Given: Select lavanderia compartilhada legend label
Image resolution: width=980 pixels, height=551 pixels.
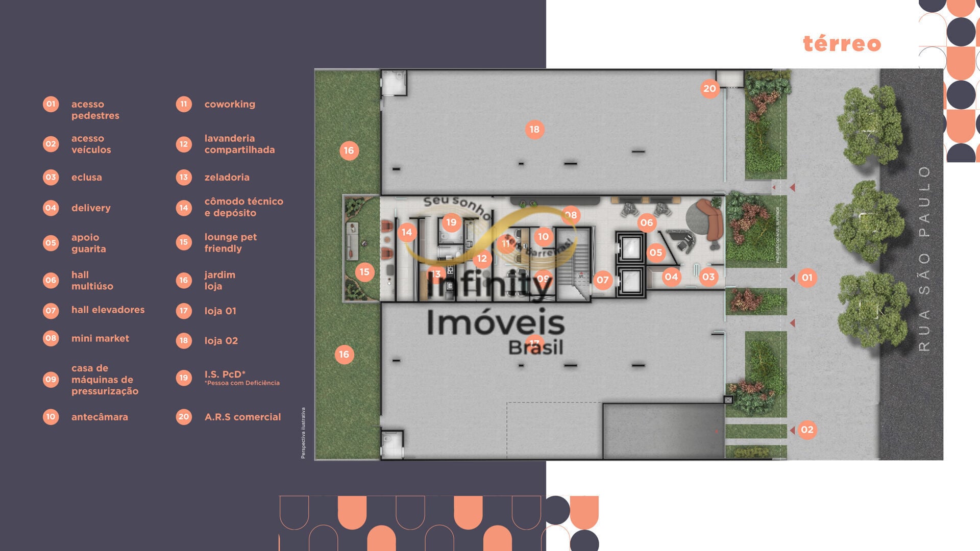Looking at the screenshot, I should 239,144.
